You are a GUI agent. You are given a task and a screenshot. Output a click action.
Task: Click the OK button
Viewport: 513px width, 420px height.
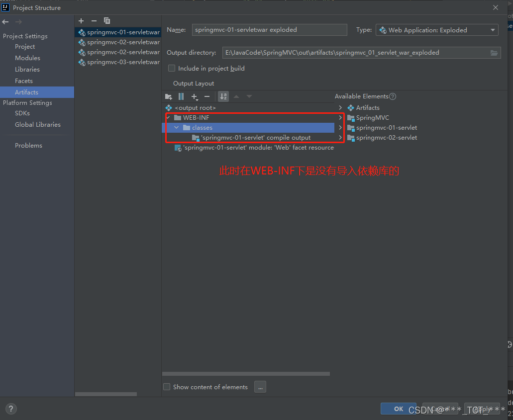click(399, 409)
